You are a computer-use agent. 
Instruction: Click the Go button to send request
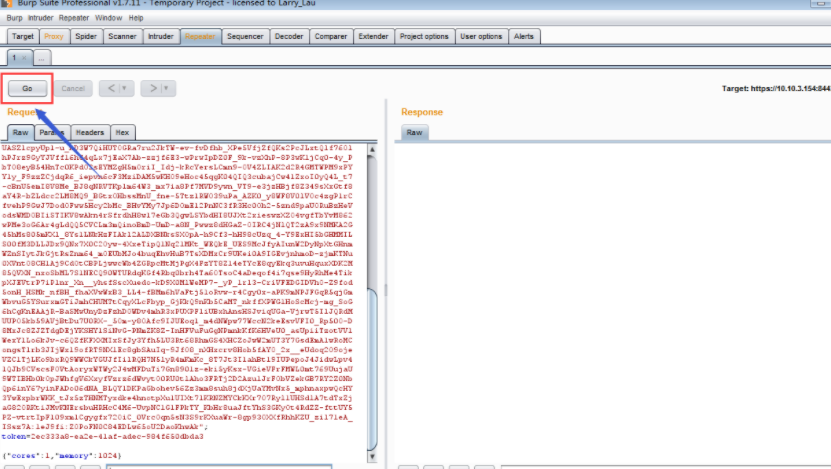[x=27, y=89]
